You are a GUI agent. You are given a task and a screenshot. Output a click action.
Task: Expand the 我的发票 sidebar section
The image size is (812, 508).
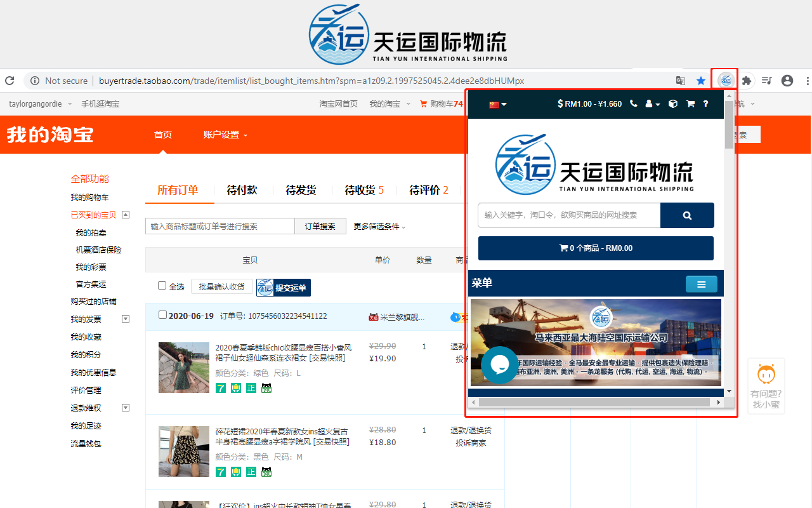click(x=126, y=319)
